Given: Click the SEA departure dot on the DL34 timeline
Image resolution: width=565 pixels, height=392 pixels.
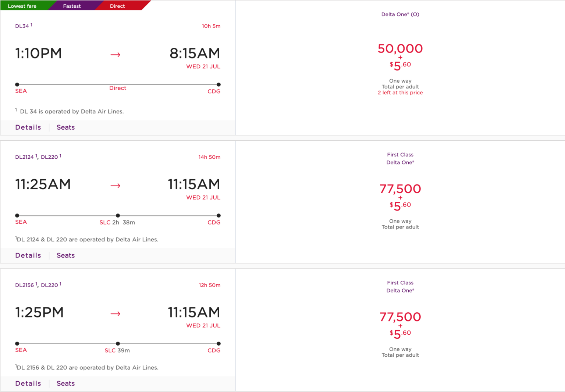Looking at the screenshot, I should (x=17, y=84).
